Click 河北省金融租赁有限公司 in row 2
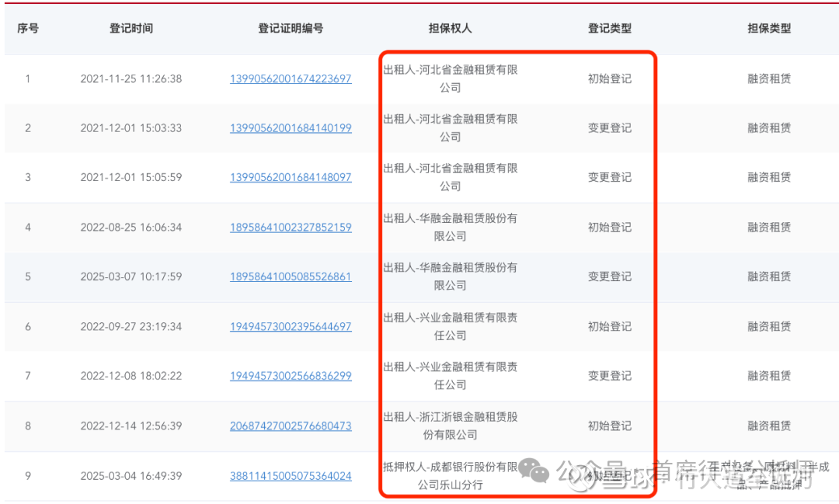 click(x=450, y=128)
